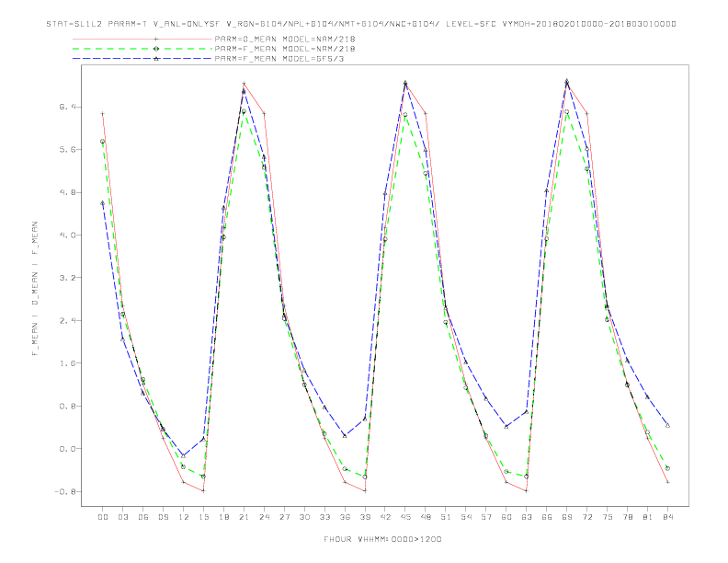
Task: Click the 24 forecast hour tick label
Action: tap(264, 517)
